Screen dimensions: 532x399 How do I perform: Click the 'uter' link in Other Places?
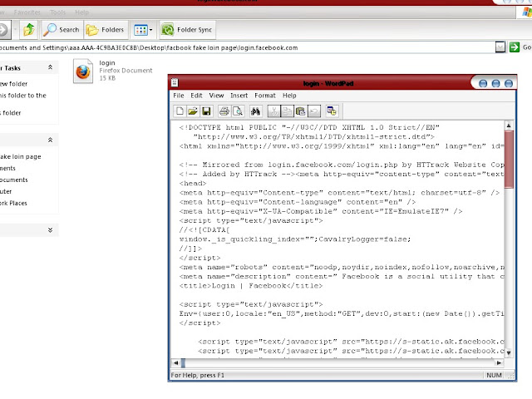point(6,191)
